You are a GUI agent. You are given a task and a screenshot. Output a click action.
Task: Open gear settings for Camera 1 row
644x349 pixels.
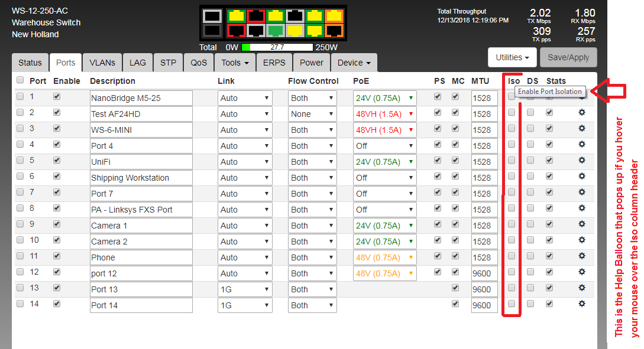581,224
